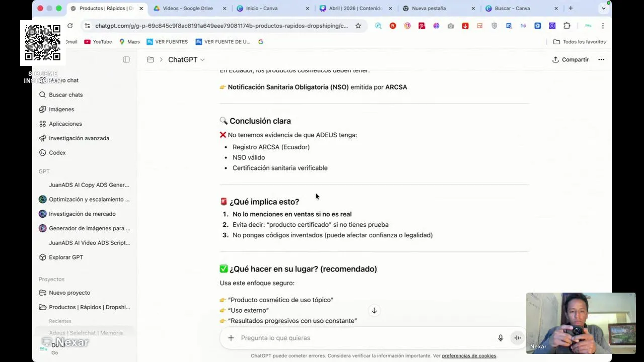View site information icon in address bar
The width and height of the screenshot is (644, 362).
click(87, 26)
